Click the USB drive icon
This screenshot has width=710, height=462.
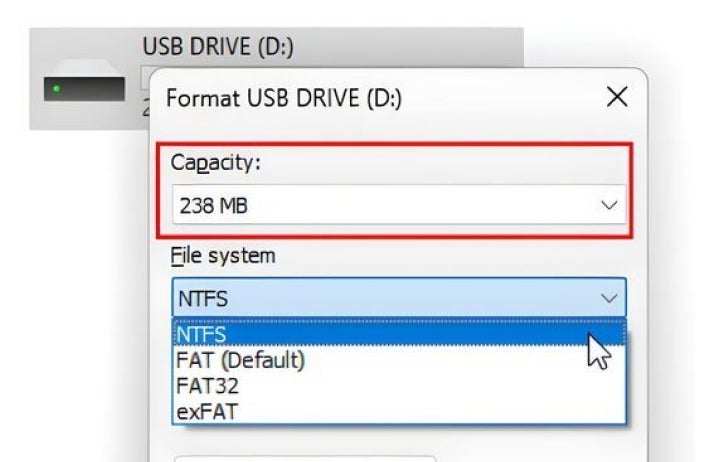(x=84, y=89)
